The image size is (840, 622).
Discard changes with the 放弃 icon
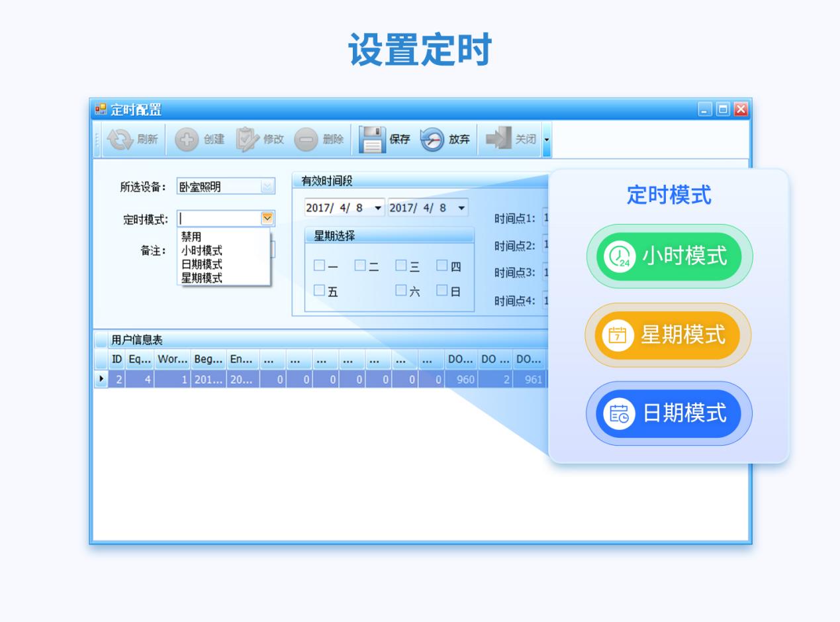pos(432,139)
